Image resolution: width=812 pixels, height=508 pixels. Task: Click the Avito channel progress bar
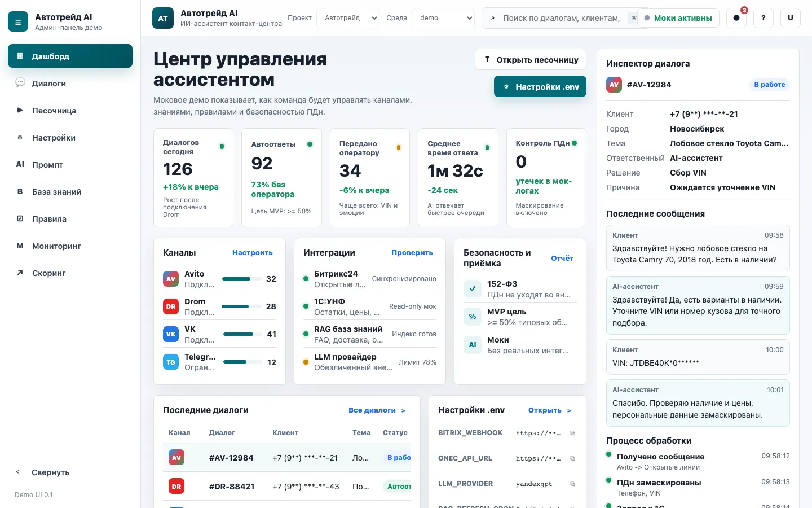(x=241, y=279)
